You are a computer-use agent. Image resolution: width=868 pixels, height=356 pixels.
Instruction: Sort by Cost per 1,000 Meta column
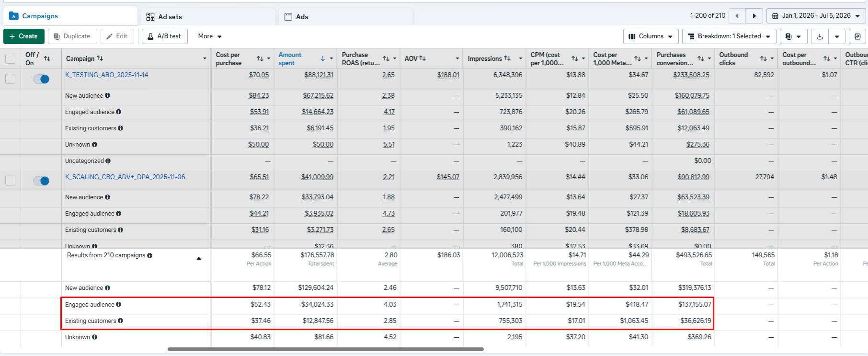pyautogui.click(x=638, y=58)
